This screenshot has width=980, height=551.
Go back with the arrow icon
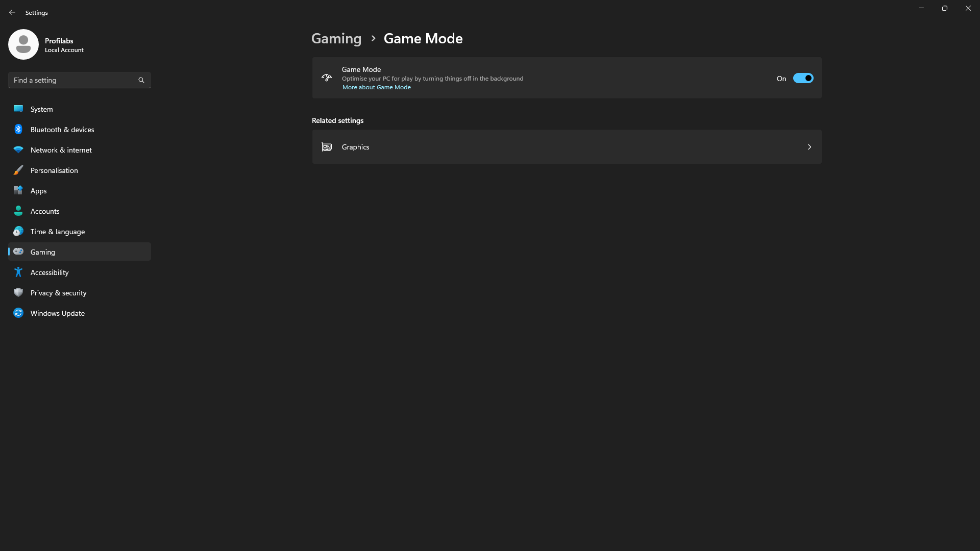pos(12,12)
